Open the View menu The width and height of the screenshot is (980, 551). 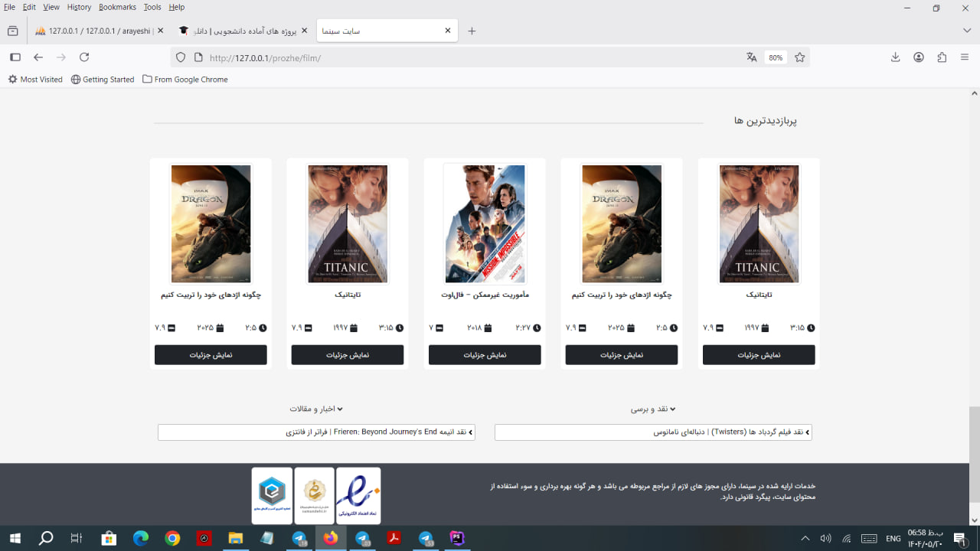[51, 7]
